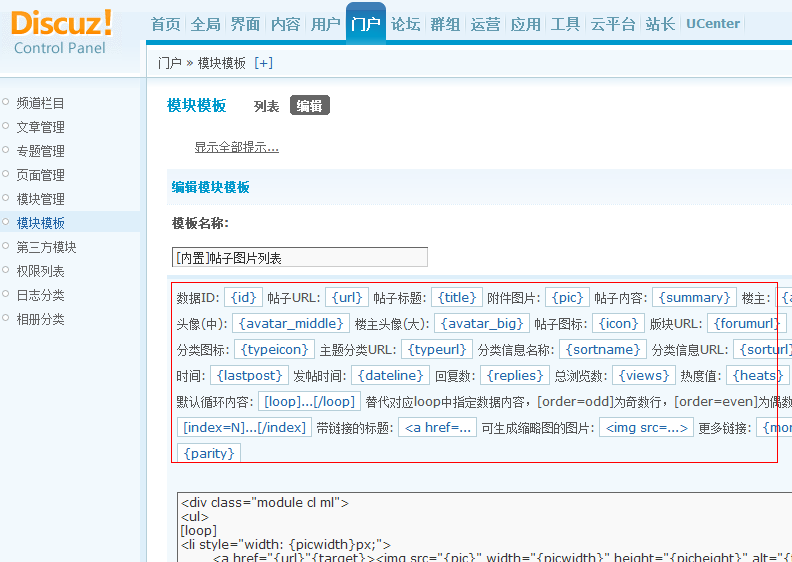Open 第三方模块 sidebar item
Viewport: 792px width, 562px height.
pyautogui.click(x=46, y=247)
